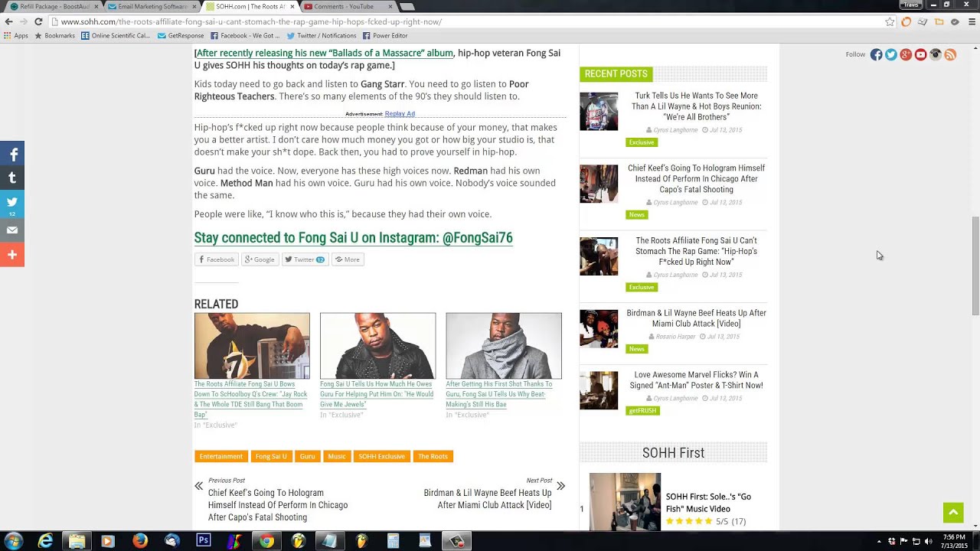The width and height of the screenshot is (980, 551).
Task: Replay the advertisement via Replay Ad link
Action: (400, 113)
